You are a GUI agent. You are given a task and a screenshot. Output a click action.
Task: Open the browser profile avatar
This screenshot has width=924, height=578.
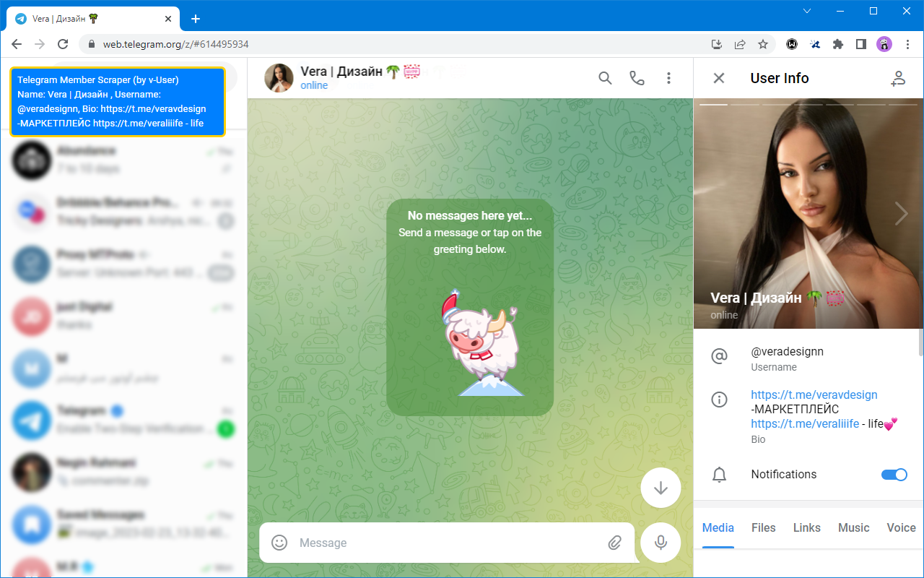point(884,43)
